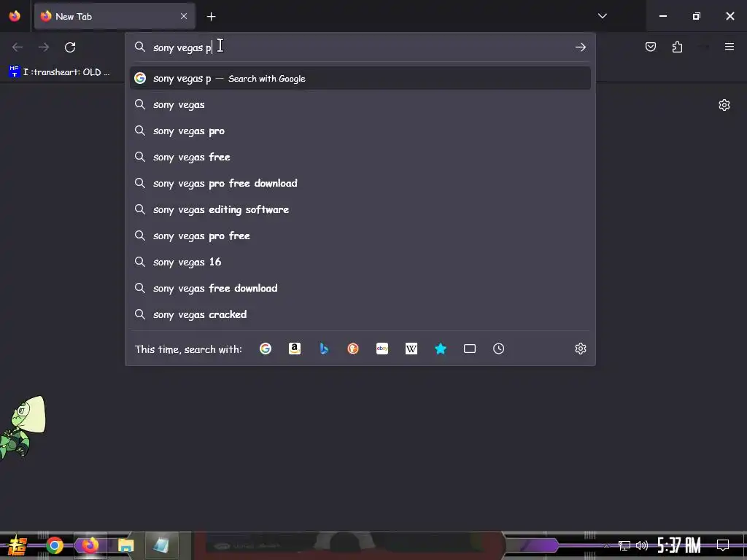
Task: Search this time with Amazon
Action: (295, 349)
